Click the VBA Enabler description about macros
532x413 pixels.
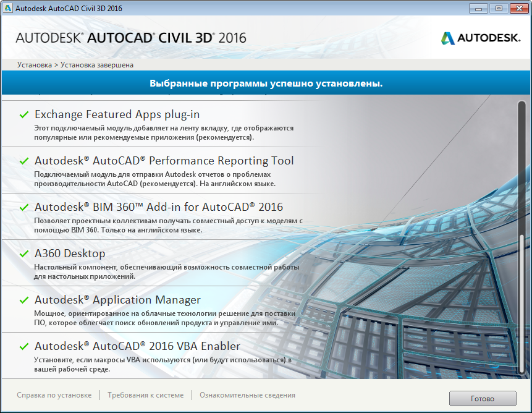click(163, 365)
